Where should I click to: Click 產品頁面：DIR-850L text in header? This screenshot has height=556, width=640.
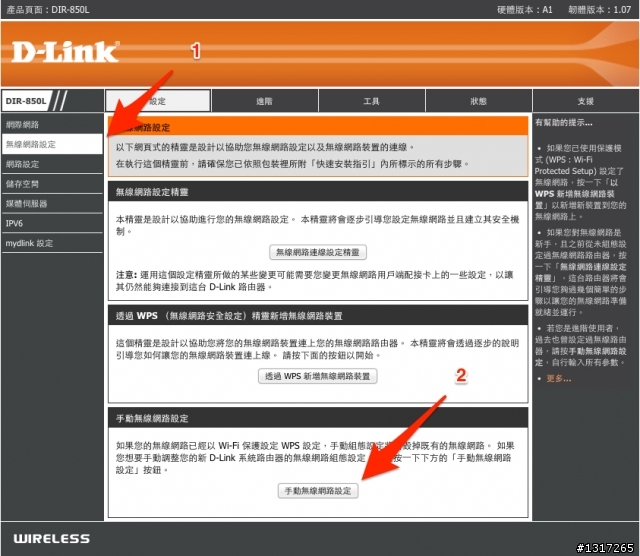48,10
